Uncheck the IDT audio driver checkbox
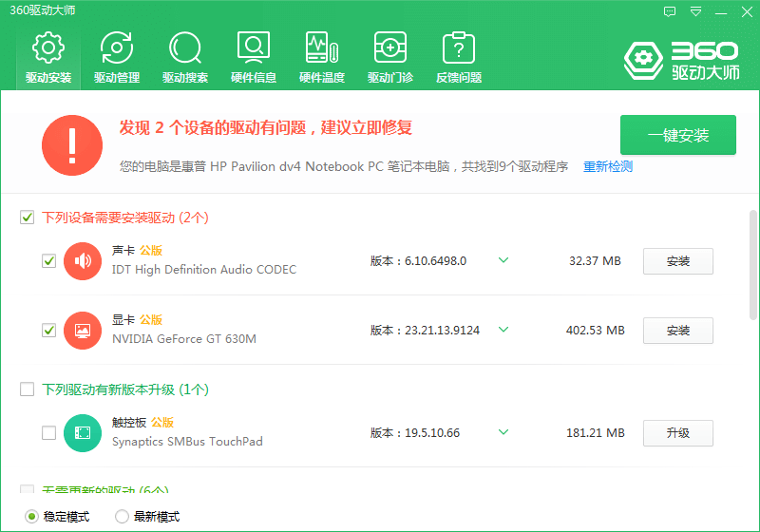Viewport: 760px width, 532px height. 49,260
